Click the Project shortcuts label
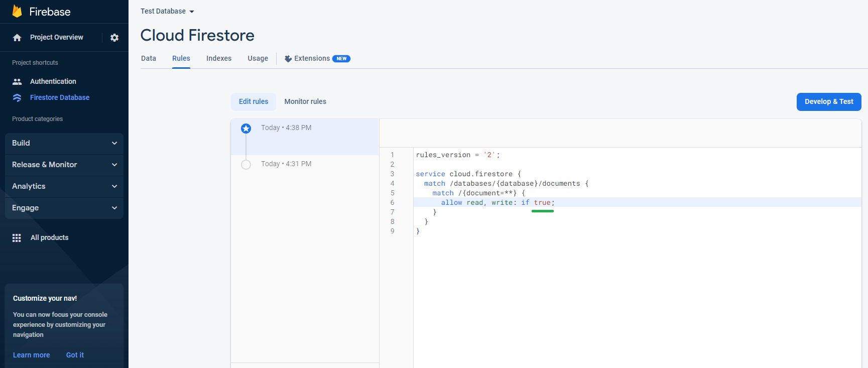 (35, 63)
